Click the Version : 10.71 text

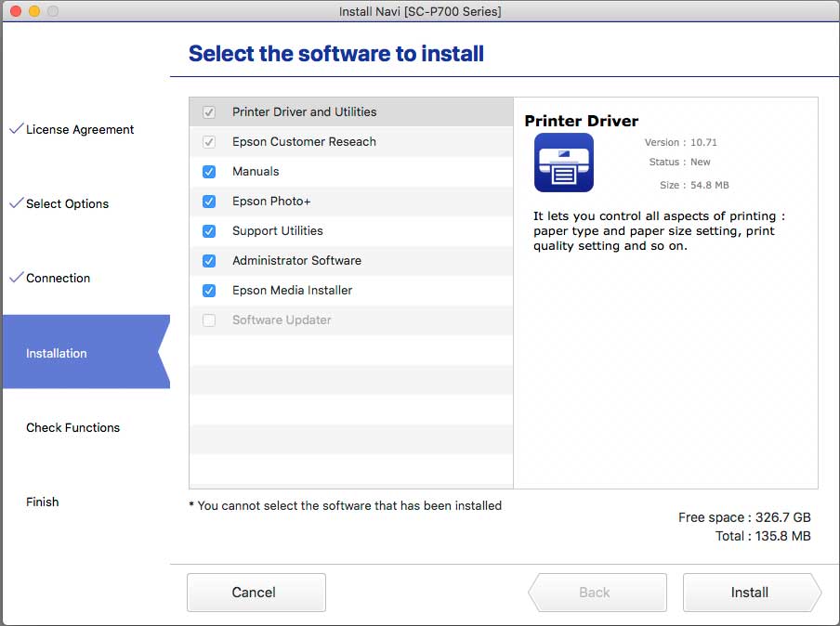coord(680,142)
